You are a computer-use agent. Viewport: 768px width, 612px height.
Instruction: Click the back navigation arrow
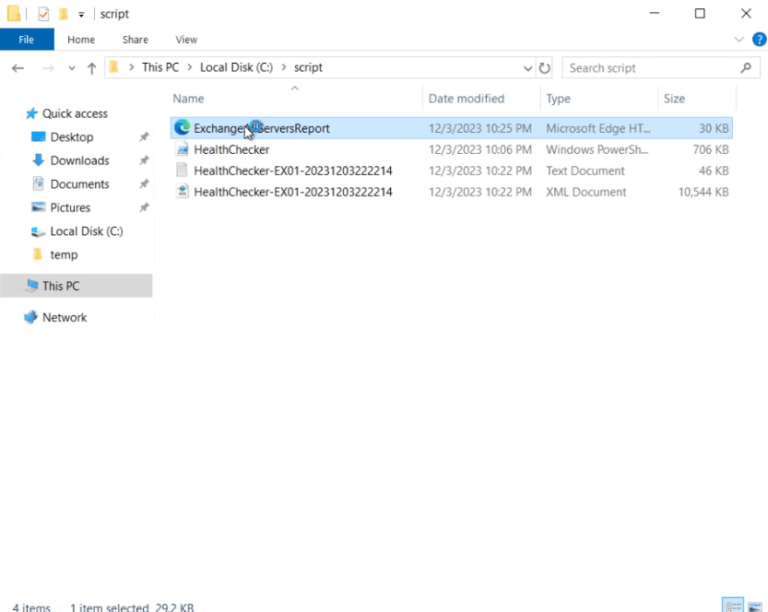click(x=18, y=68)
